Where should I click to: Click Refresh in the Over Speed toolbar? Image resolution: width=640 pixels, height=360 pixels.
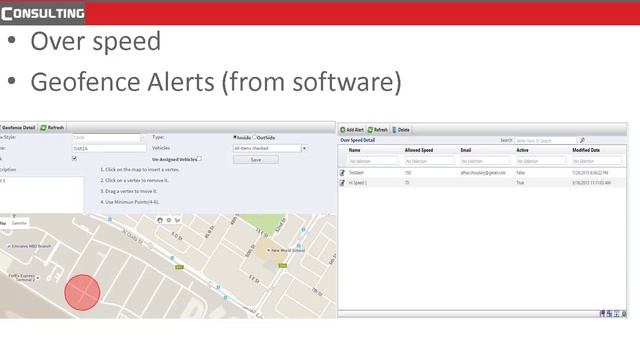pyautogui.click(x=378, y=130)
